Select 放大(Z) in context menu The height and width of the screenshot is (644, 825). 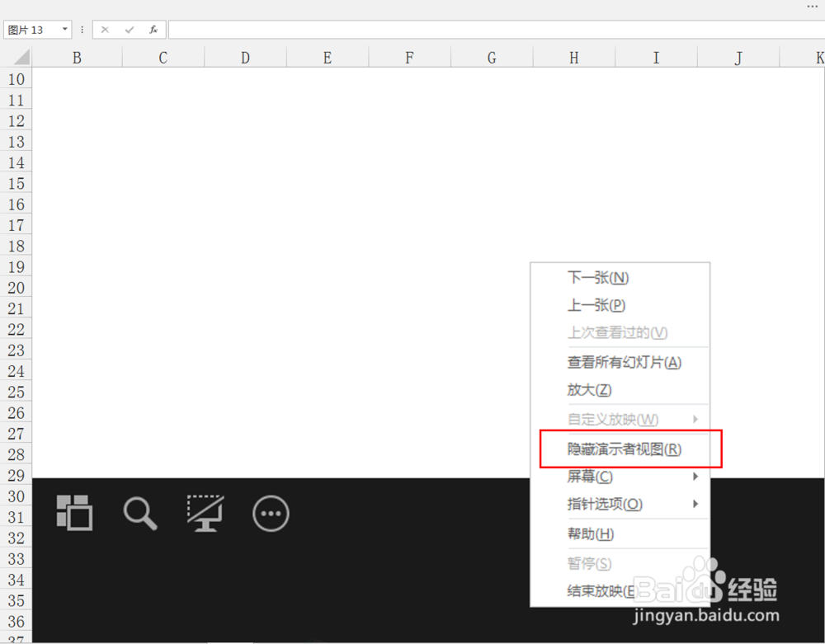click(x=620, y=389)
